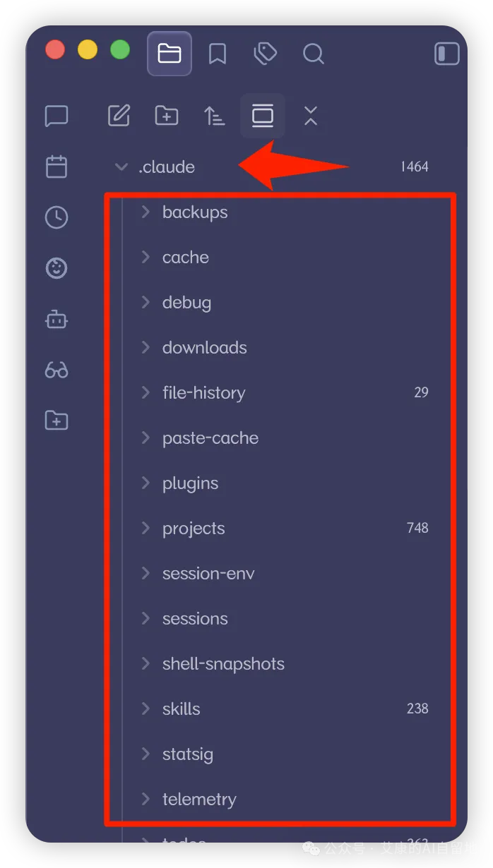Image resolution: width=493 pixels, height=868 pixels.
Task: Open the search tab icon
Action: [313, 54]
